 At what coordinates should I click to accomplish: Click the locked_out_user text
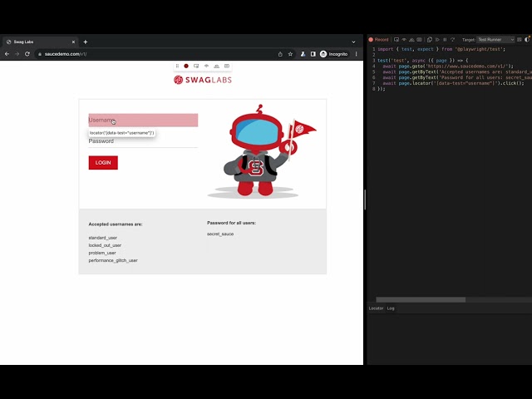[105, 245]
